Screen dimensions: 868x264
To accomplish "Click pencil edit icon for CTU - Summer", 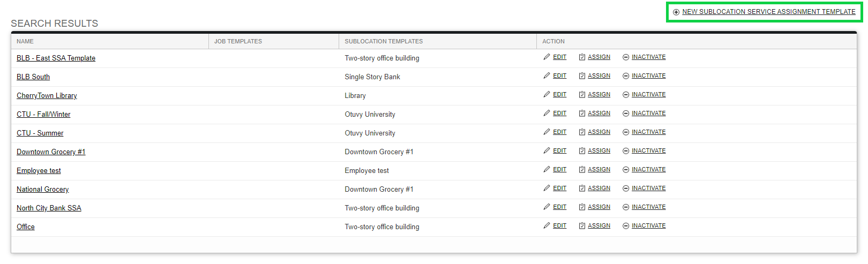I will pos(547,132).
